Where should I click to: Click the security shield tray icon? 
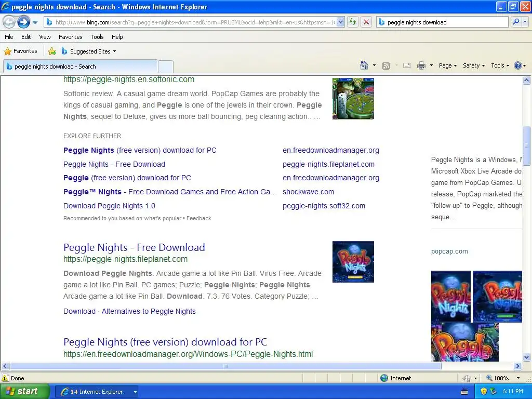[484, 392]
